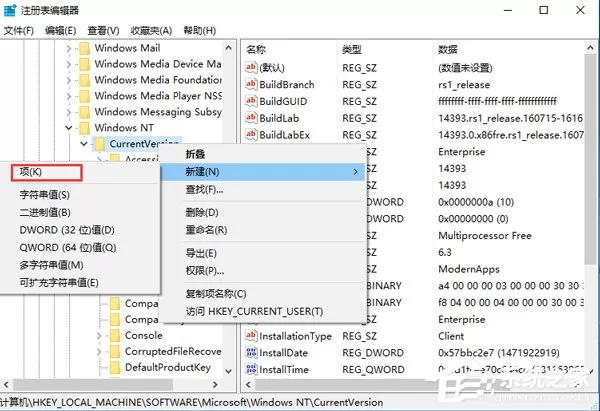The height and width of the screenshot is (411, 600).
Task: Click the Console folder icon
Action: click(x=115, y=336)
